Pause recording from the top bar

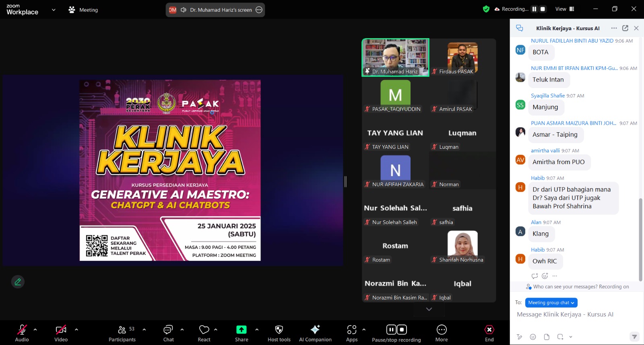coord(534,9)
